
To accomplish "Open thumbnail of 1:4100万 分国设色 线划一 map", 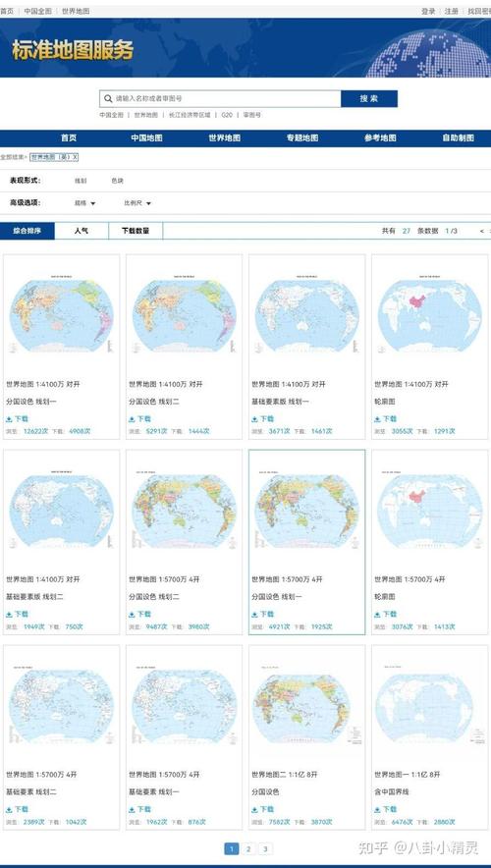I will [x=62, y=314].
